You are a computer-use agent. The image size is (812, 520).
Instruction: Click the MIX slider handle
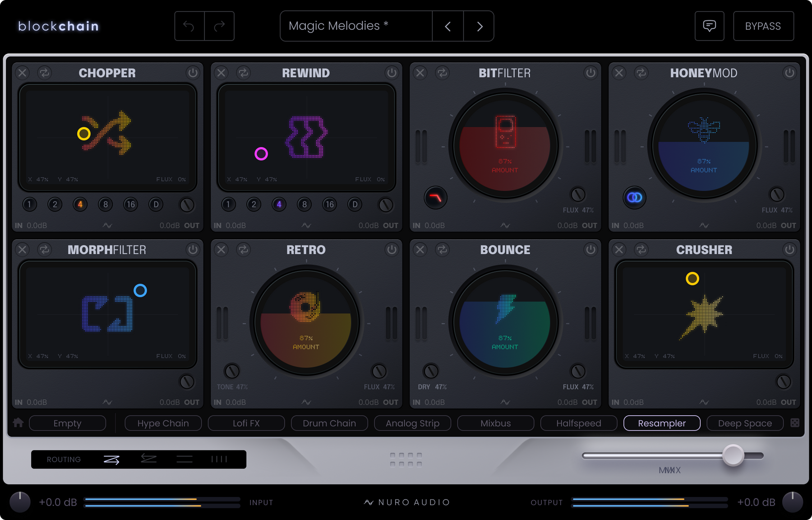coord(733,455)
